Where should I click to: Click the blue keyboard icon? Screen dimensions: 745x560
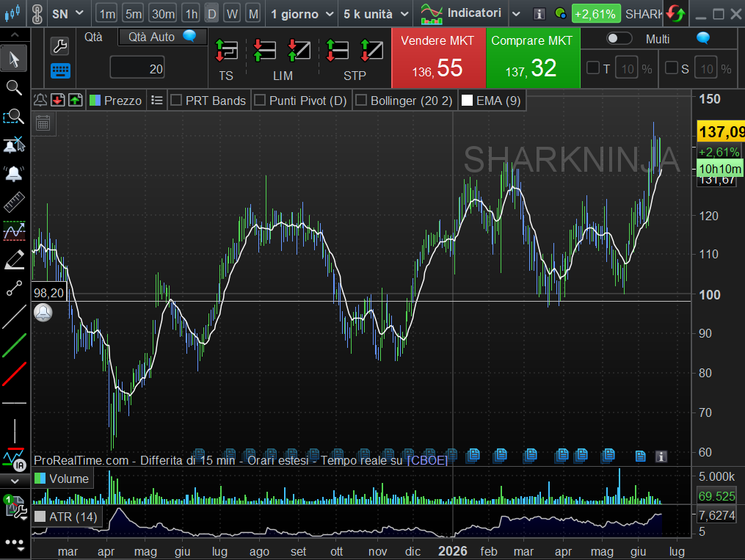tap(60, 70)
